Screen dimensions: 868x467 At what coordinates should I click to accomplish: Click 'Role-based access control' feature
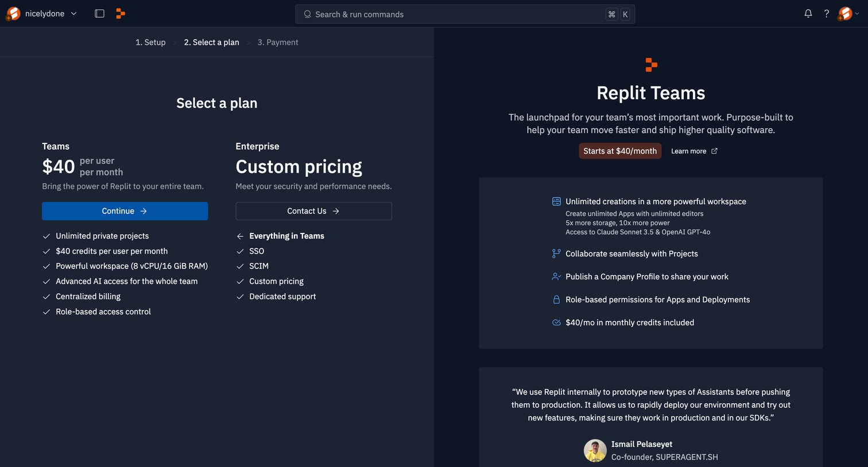(103, 312)
